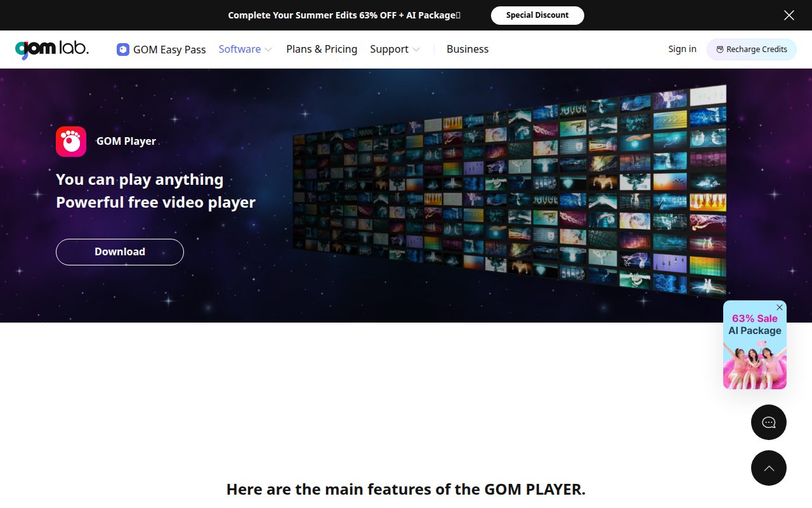Click the video wall hero image
The height and width of the screenshot is (508, 812).
click(509, 192)
